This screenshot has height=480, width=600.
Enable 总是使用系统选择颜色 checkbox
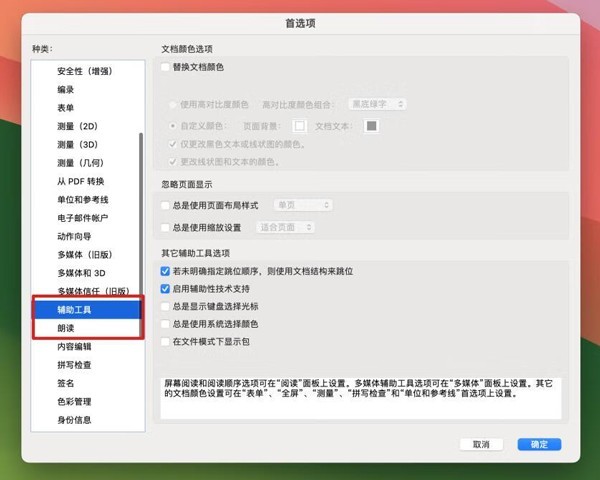165,324
